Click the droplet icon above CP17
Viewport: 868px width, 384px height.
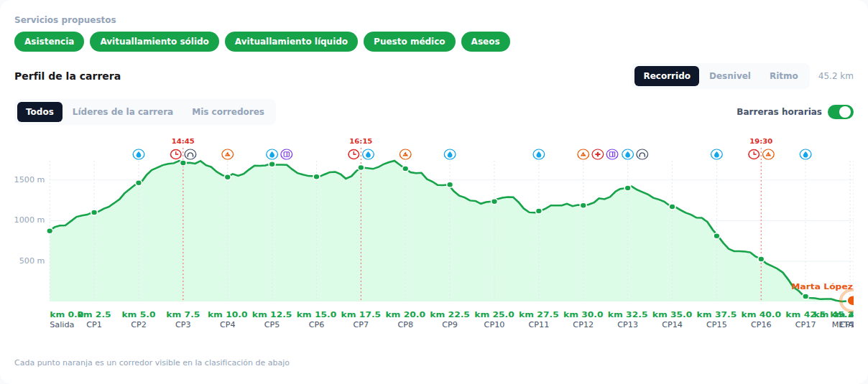pyautogui.click(x=805, y=154)
